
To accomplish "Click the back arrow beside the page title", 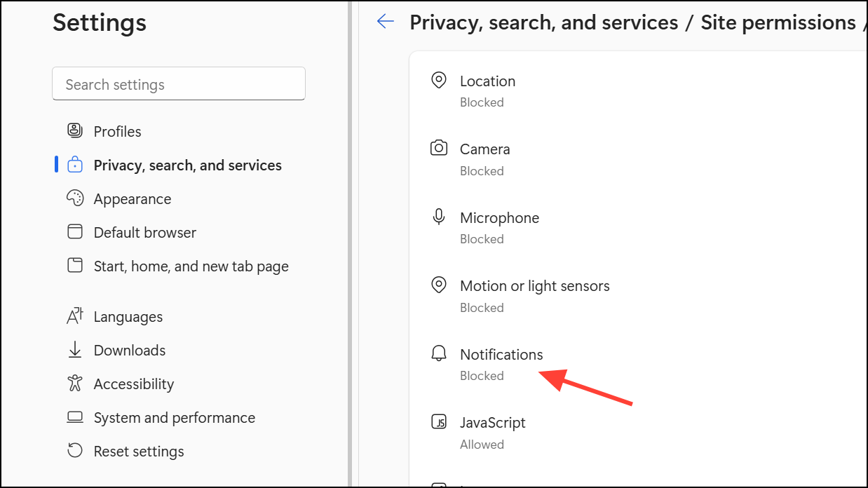I will coord(386,22).
